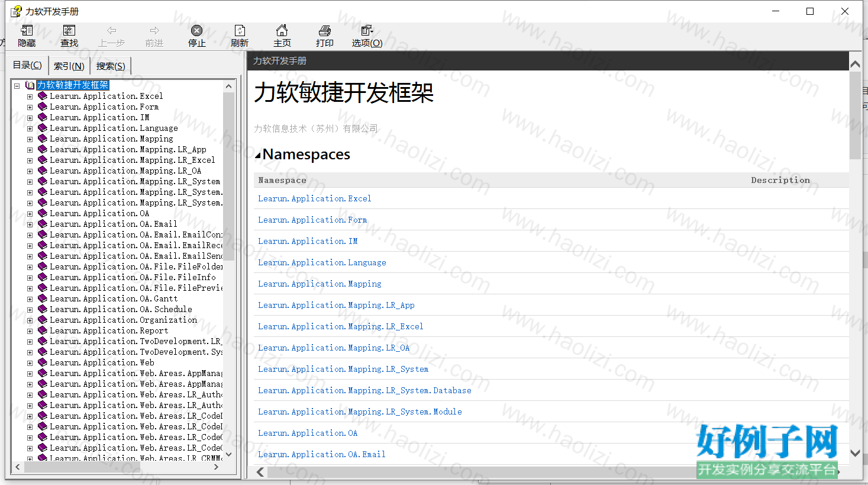Open the Learun.Application.Mapping.LR_Excel link
The image size is (868, 485).
(x=341, y=326)
